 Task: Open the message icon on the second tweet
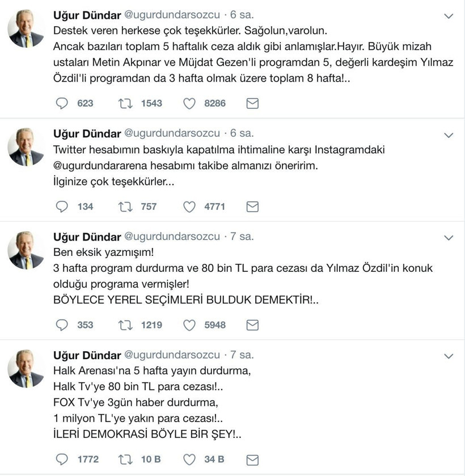tap(252, 207)
